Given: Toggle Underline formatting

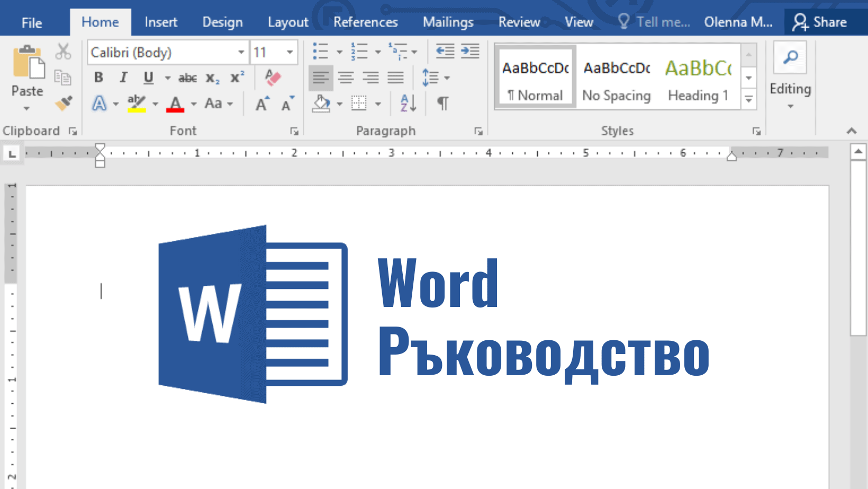Looking at the screenshot, I should click(x=149, y=78).
